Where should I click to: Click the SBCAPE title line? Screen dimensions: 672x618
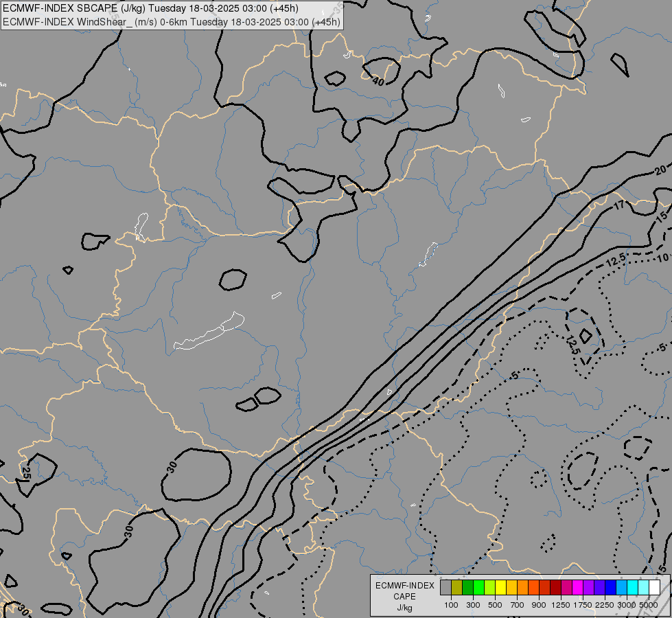[150, 8]
